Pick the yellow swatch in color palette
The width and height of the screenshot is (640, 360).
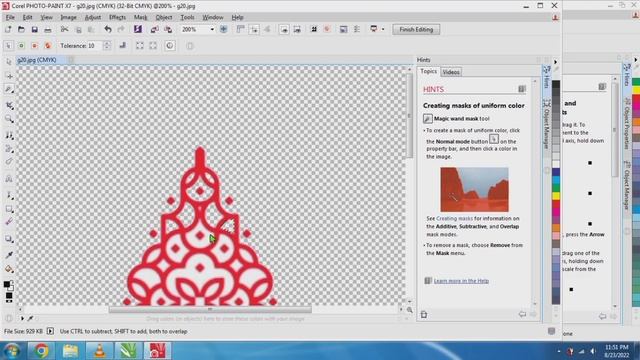pos(556,196)
